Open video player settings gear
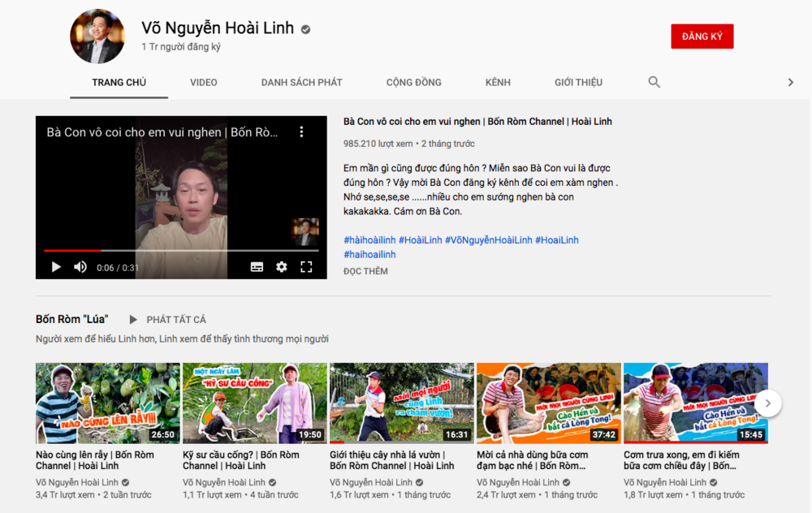Viewport: 812px width, 513px height. [281, 267]
